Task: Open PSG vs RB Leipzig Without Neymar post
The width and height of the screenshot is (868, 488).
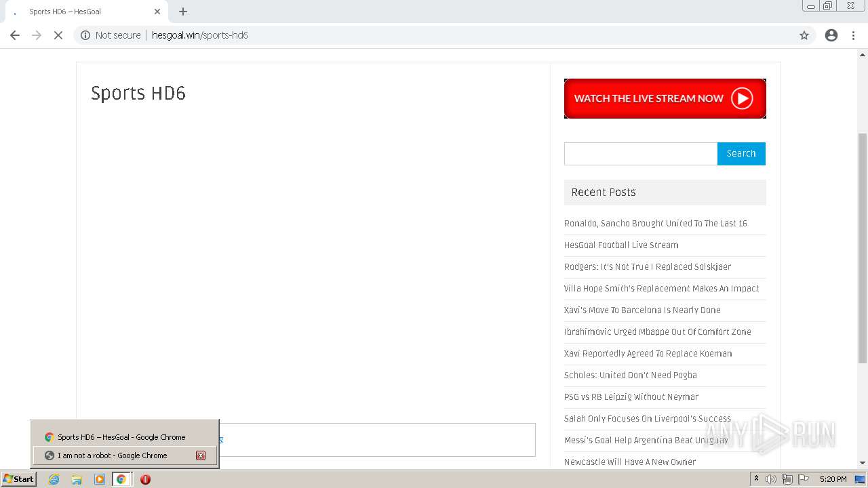Action: coord(631,396)
